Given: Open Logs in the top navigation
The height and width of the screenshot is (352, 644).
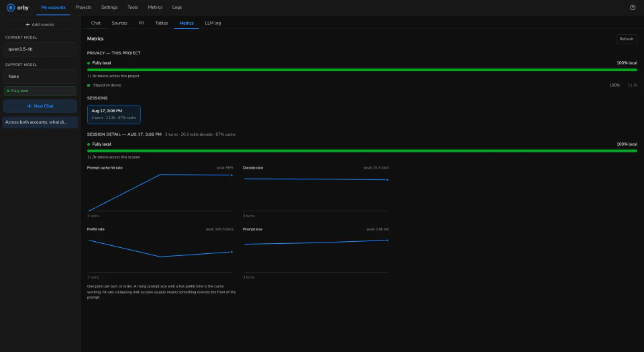Looking at the screenshot, I should tap(177, 7).
